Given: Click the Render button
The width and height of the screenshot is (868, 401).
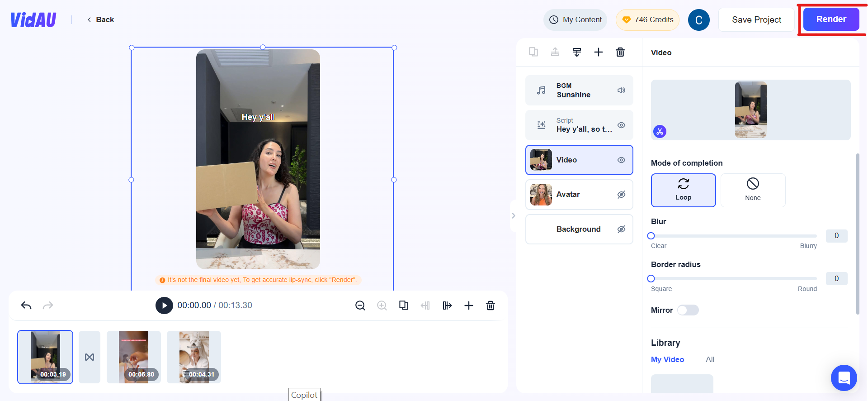Looking at the screenshot, I should (831, 19).
